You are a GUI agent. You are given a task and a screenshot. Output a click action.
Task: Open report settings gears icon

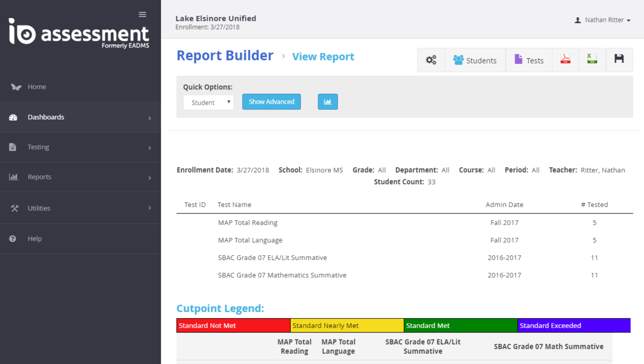pyautogui.click(x=431, y=60)
